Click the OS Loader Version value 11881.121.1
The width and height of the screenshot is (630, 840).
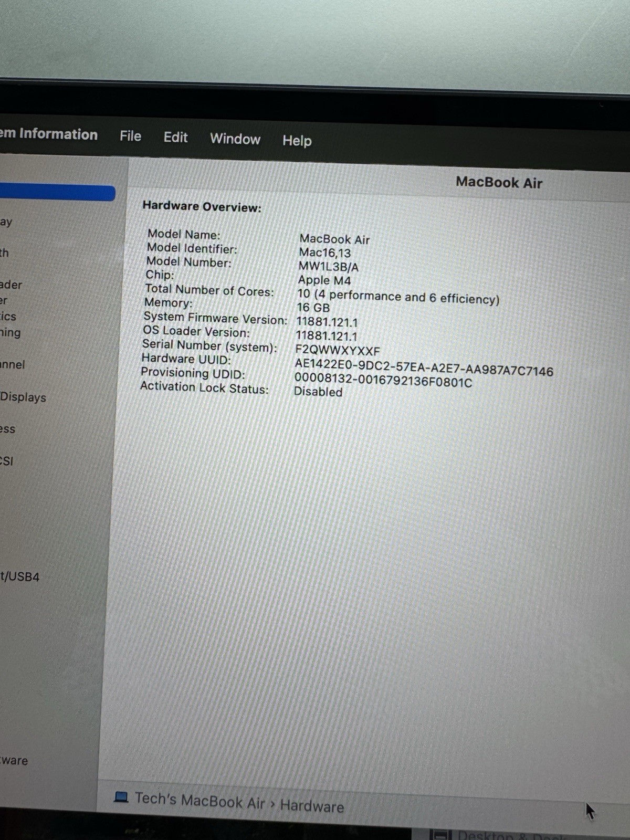tap(327, 335)
